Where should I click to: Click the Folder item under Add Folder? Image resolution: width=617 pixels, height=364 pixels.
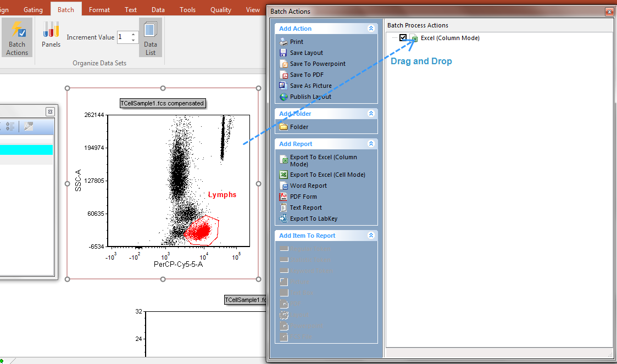[299, 127]
